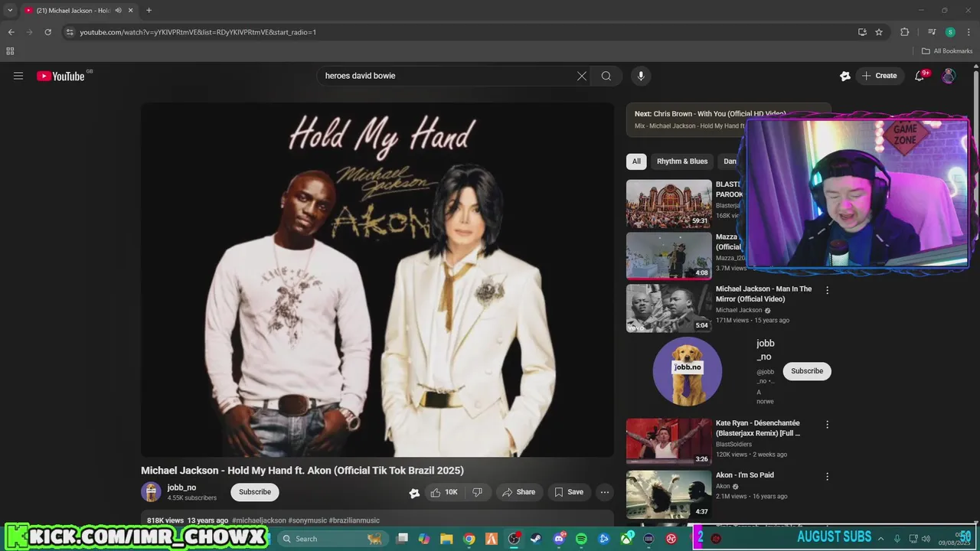980x551 pixels.
Task: Open Michael Jackson - Man In The Mirror title
Action: (763, 294)
